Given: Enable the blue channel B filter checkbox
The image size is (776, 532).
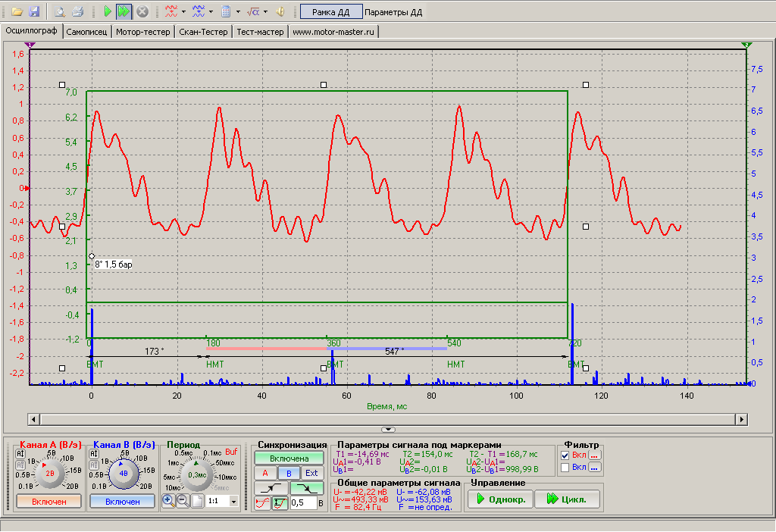Looking at the screenshot, I should 565,468.
